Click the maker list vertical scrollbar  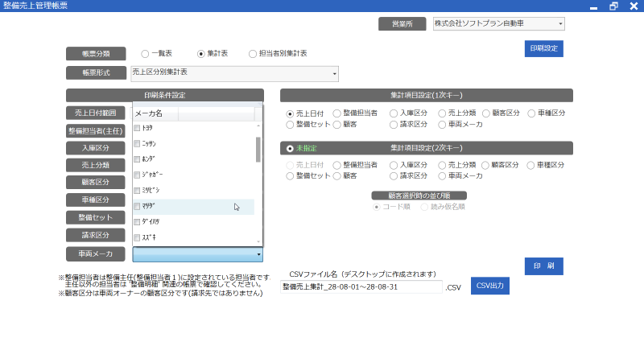(x=258, y=149)
